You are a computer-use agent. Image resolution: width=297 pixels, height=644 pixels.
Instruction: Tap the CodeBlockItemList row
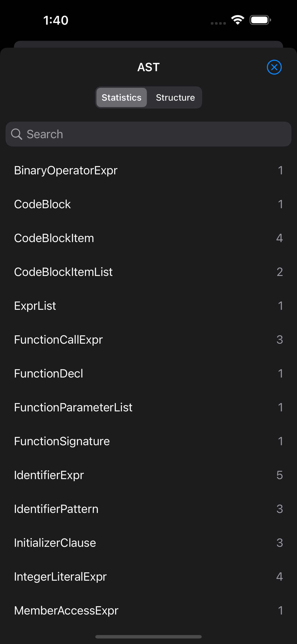pyautogui.click(x=148, y=272)
